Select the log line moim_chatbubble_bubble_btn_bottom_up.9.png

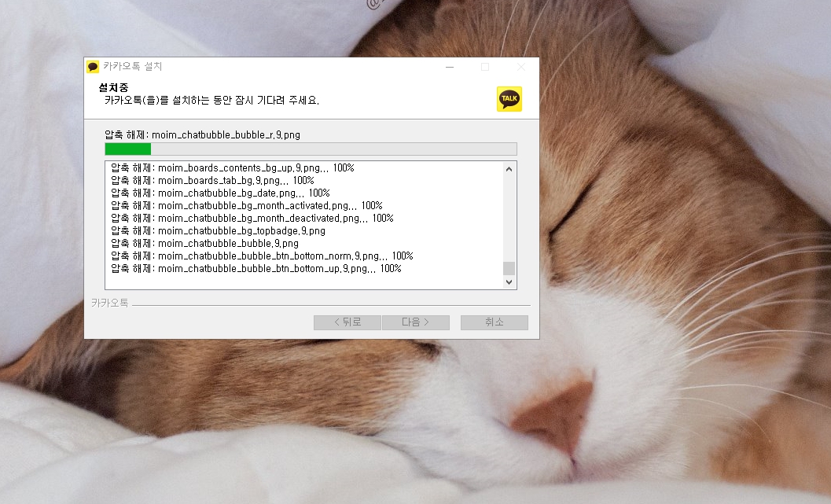(x=256, y=269)
